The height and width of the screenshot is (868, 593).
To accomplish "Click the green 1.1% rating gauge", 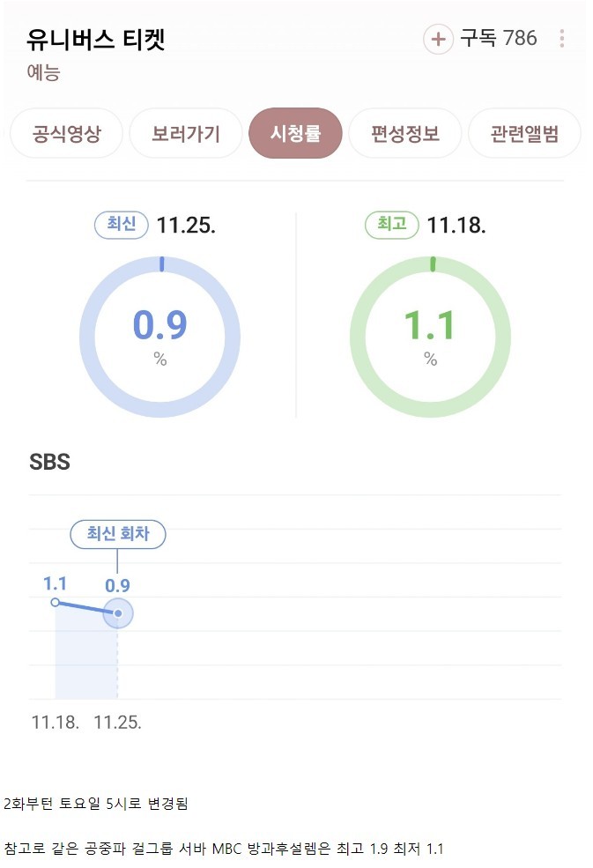I will click(429, 335).
